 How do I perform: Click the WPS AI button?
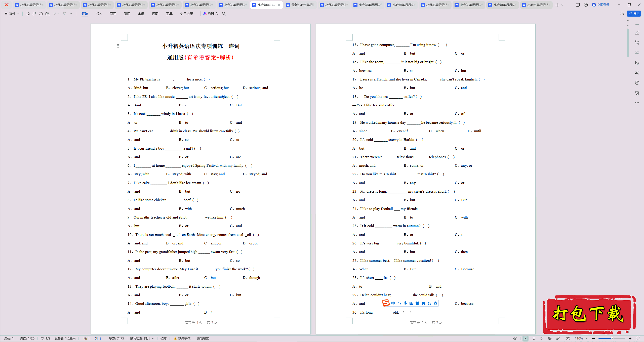tap(211, 14)
